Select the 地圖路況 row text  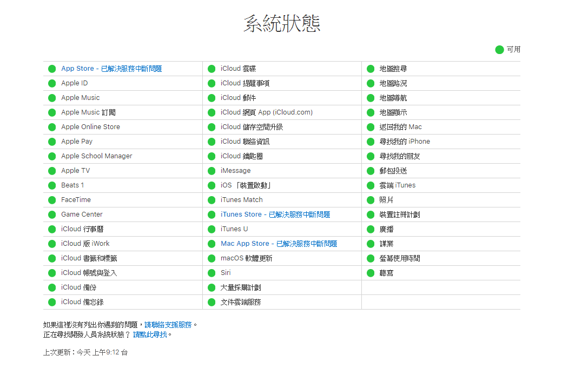pyautogui.click(x=393, y=83)
